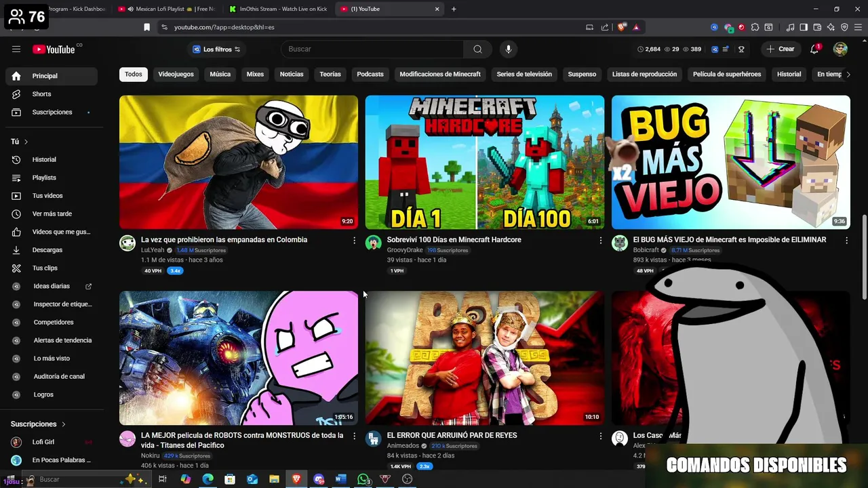Click the Brave Rewards triangle icon
The image size is (868, 488).
[x=636, y=27]
